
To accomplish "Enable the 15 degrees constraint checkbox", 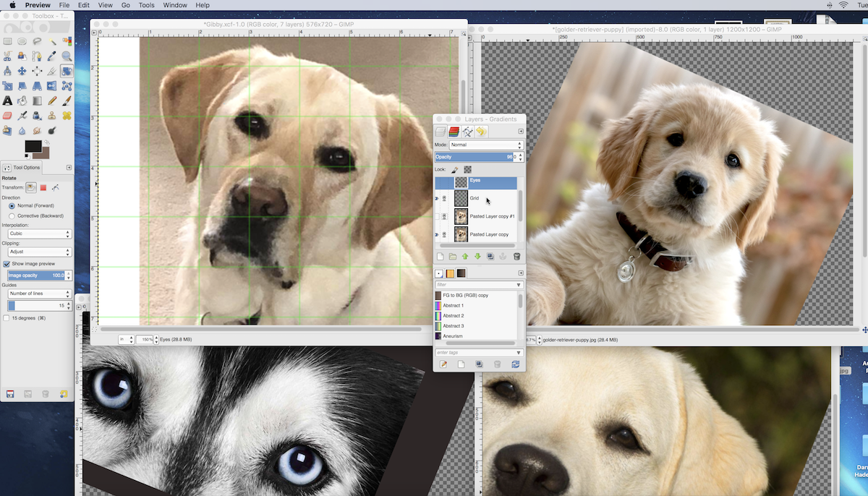I will pos(7,318).
